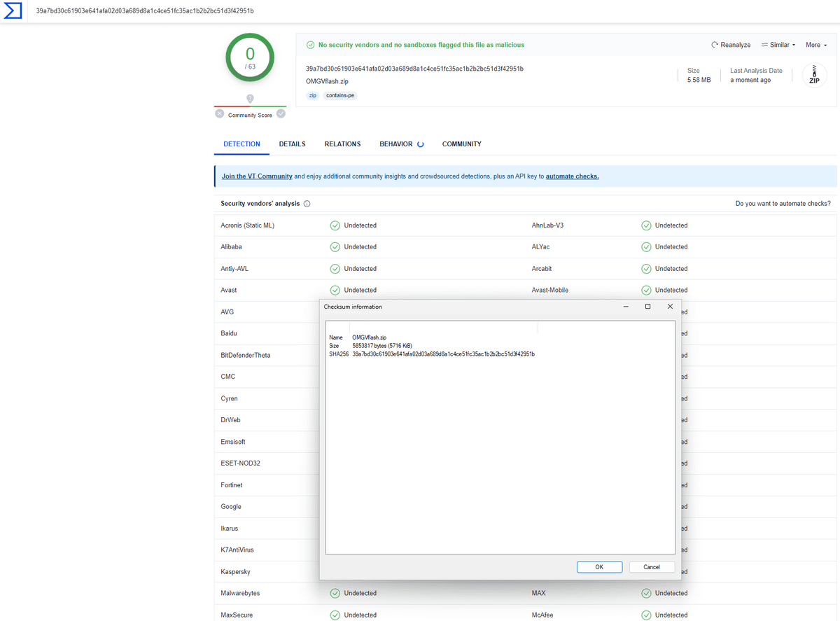Click the VirusTotal logo icon
The width and height of the screenshot is (840, 621).
[13, 11]
